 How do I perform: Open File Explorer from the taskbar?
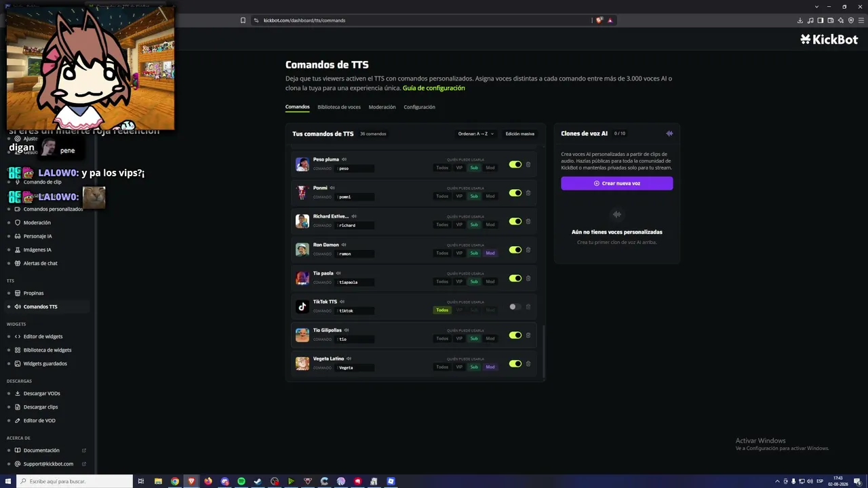coord(158,481)
